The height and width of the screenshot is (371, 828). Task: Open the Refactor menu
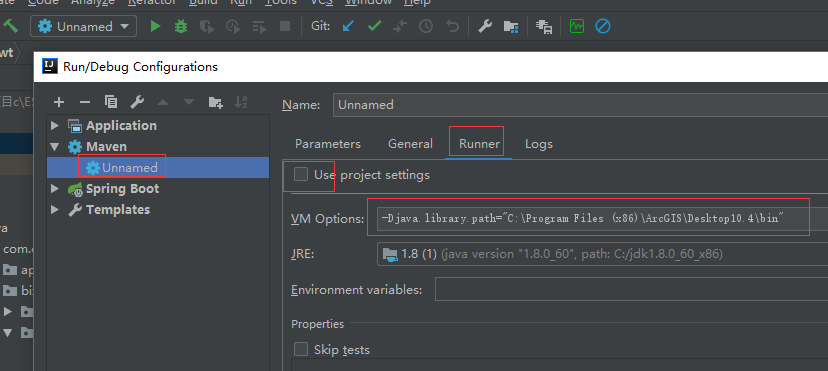point(152,2)
